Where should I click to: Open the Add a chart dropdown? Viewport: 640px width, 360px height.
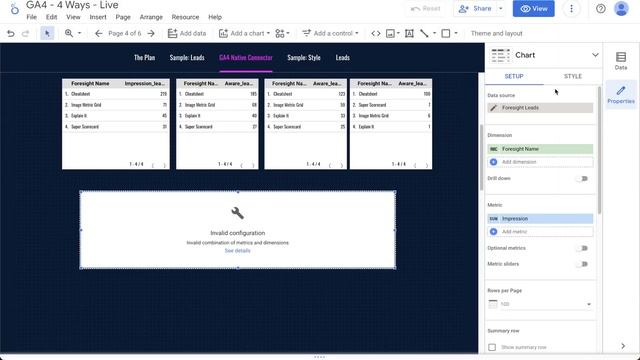(244, 33)
